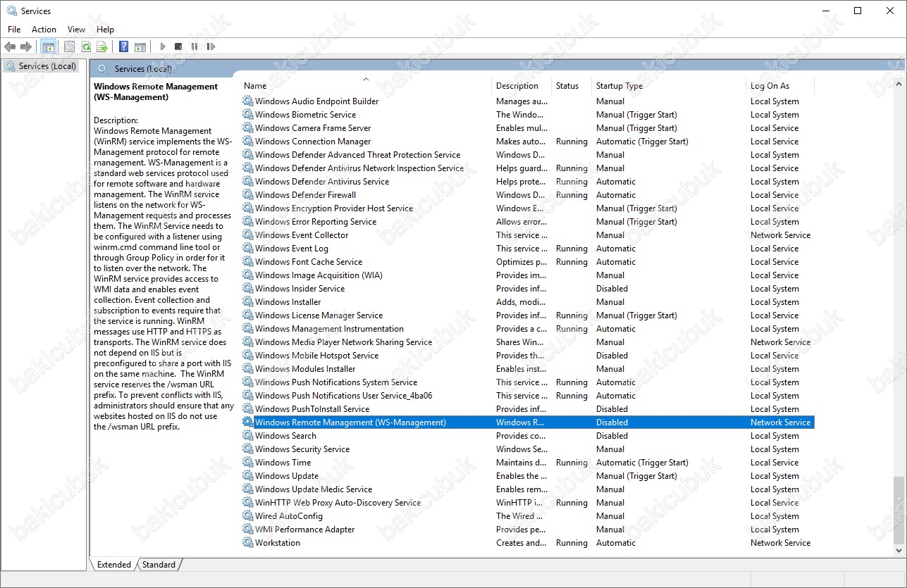Click gear icon of Windows Biometric Service

tap(247, 115)
